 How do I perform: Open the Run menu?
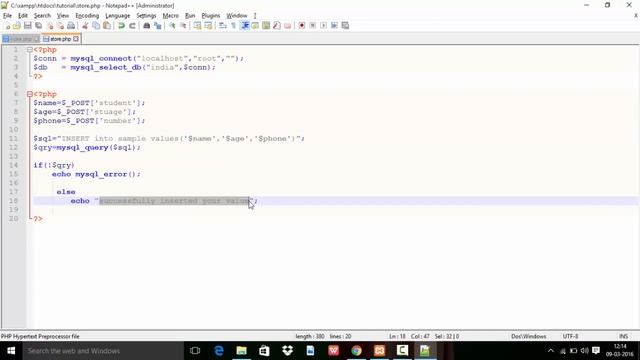pos(190,16)
